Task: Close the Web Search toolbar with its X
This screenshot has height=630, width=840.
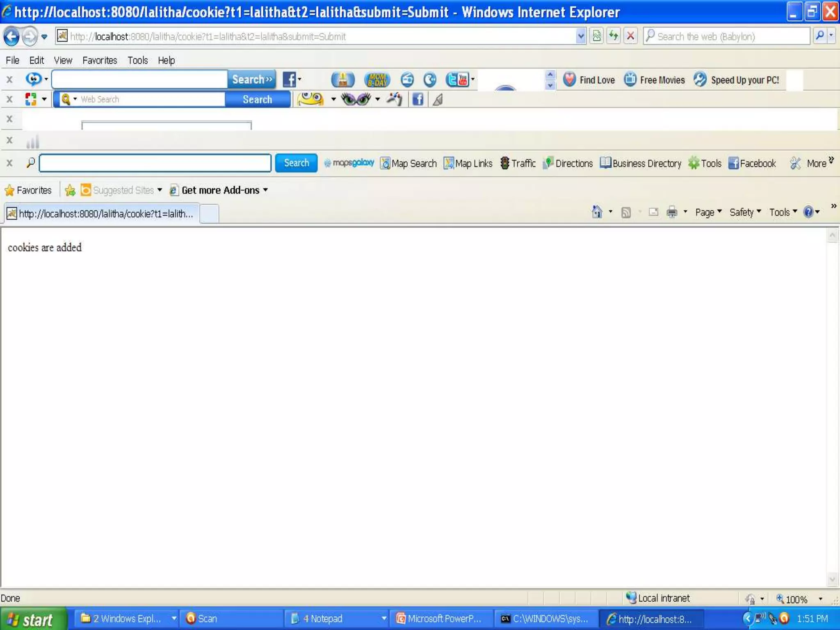Action: click(9, 99)
